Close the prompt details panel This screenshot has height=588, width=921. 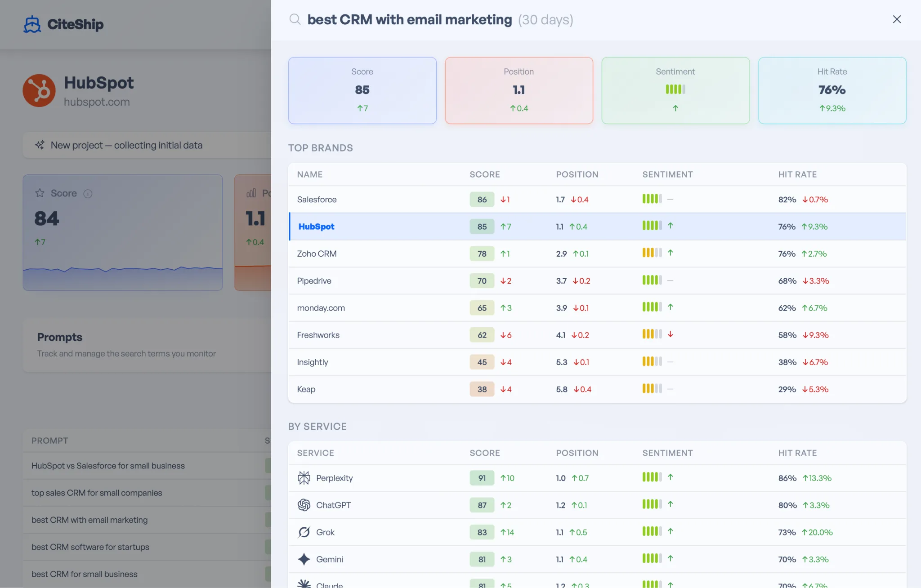coord(897,19)
